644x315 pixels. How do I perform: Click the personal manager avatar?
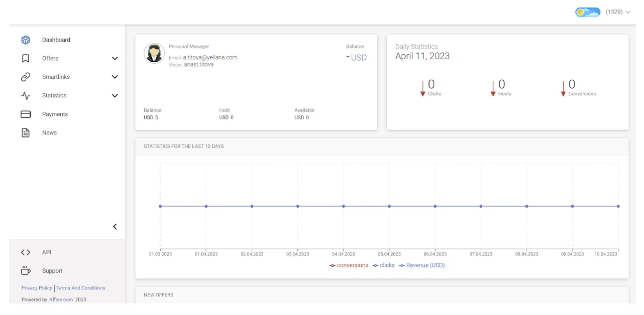[154, 53]
